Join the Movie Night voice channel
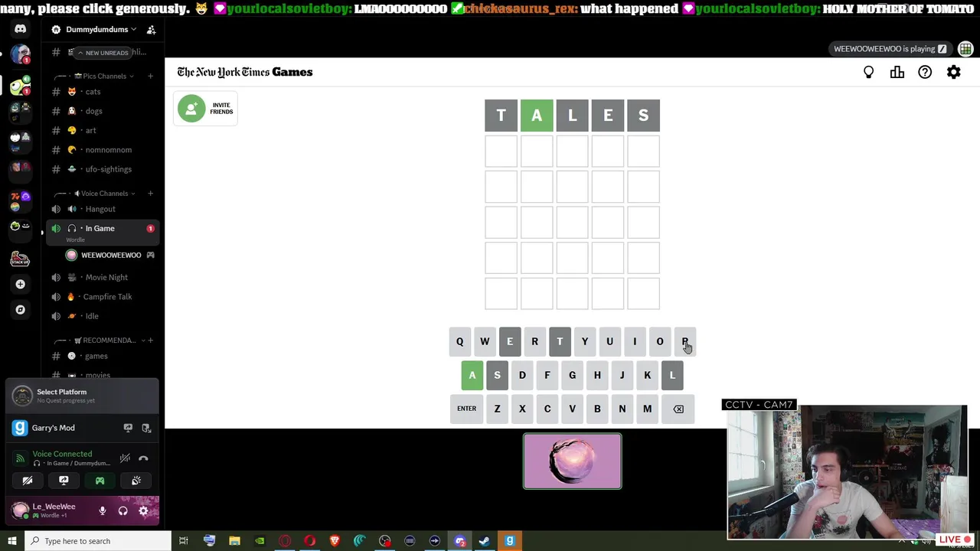 click(x=103, y=277)
